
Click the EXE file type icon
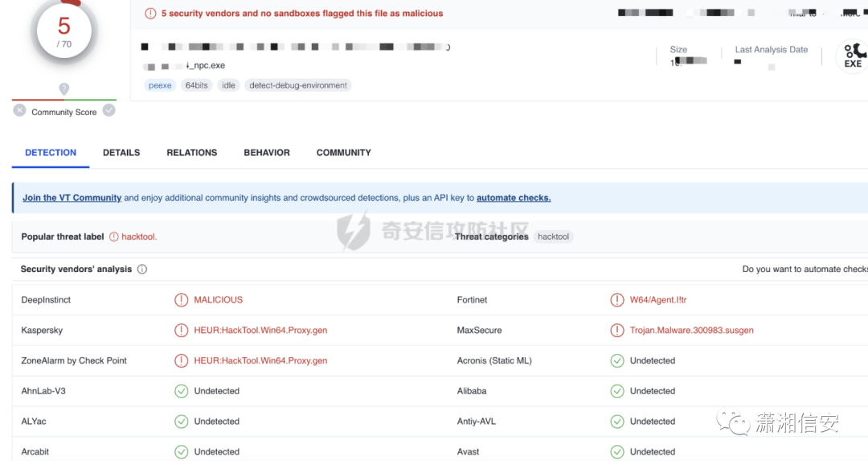(853, 56)
